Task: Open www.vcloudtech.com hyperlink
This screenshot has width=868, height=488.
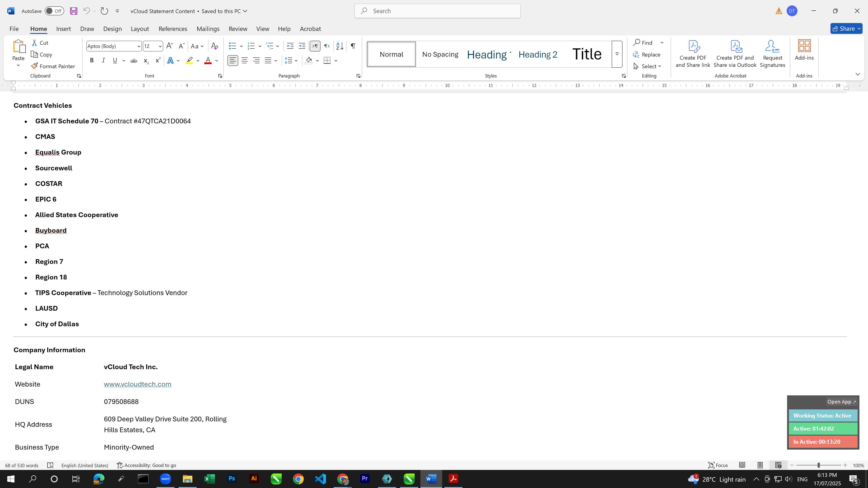Action: (x=137, y=384)
